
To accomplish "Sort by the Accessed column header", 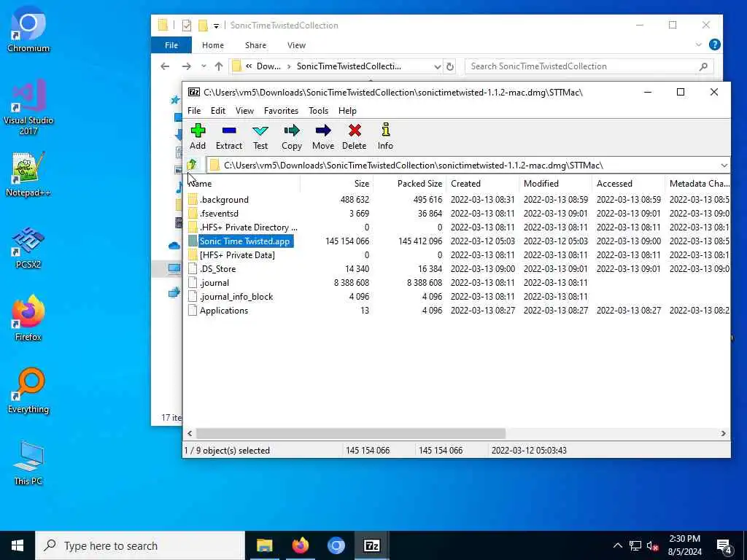I will 628,183.
